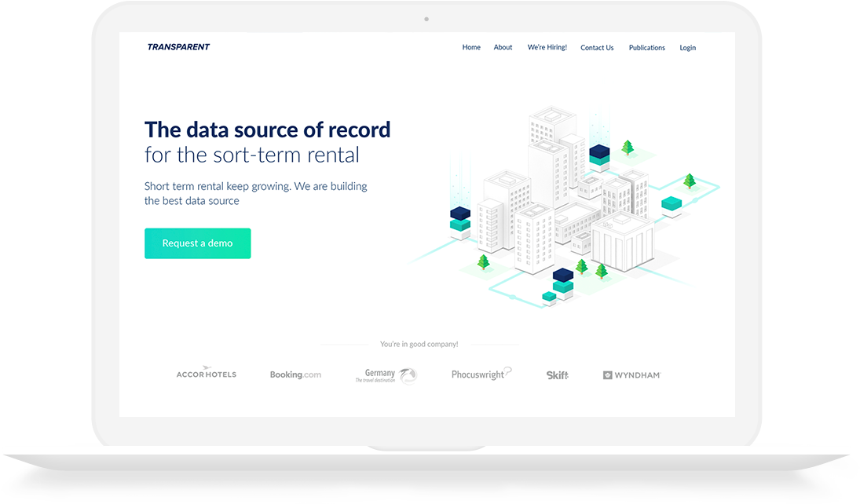Go to the About page
The height and width of the screenshot is (504, 860).
pos(503,48)
